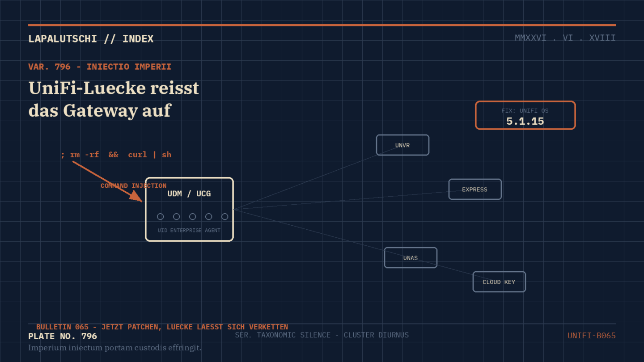This screenshot has height=362, width=644.
Task: Click the UNIFI-B065 reference code
Action: [592, 336]
